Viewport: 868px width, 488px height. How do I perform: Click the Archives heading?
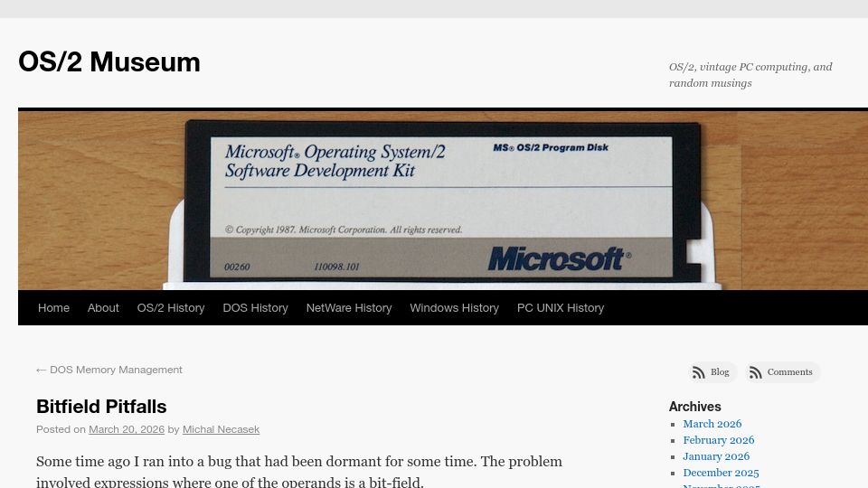694,407
